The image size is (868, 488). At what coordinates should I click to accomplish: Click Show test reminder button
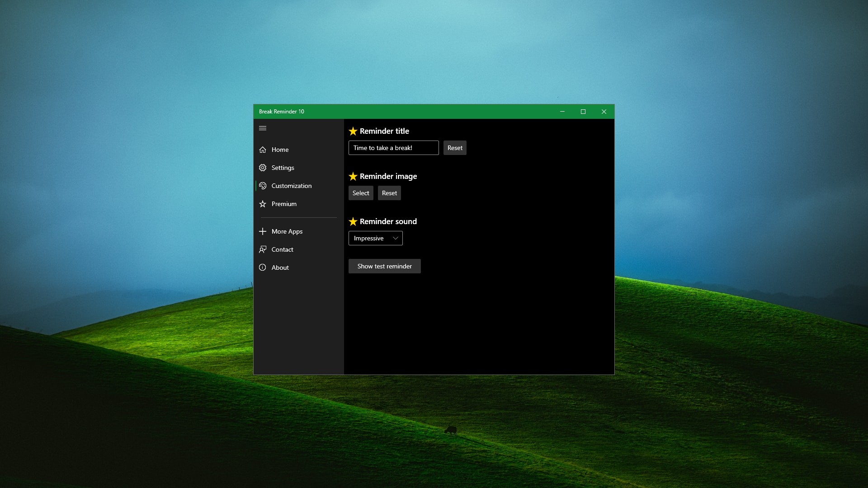click(x=384, y=266)
